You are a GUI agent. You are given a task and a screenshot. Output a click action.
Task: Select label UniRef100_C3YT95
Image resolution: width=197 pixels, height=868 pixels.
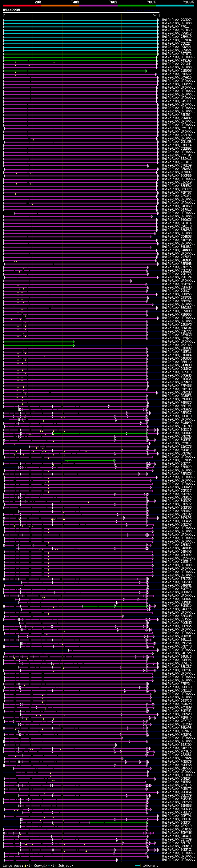click(x=177, y=155)
